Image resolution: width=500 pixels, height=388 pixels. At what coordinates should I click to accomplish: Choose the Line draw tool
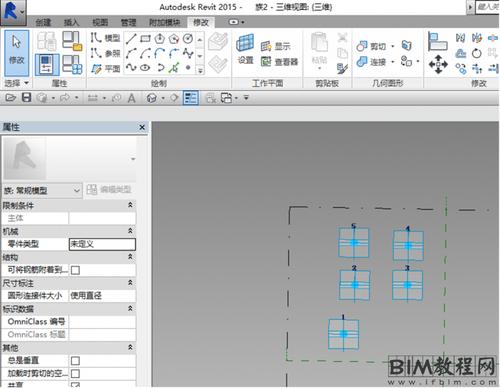click(x=131, y=39)
